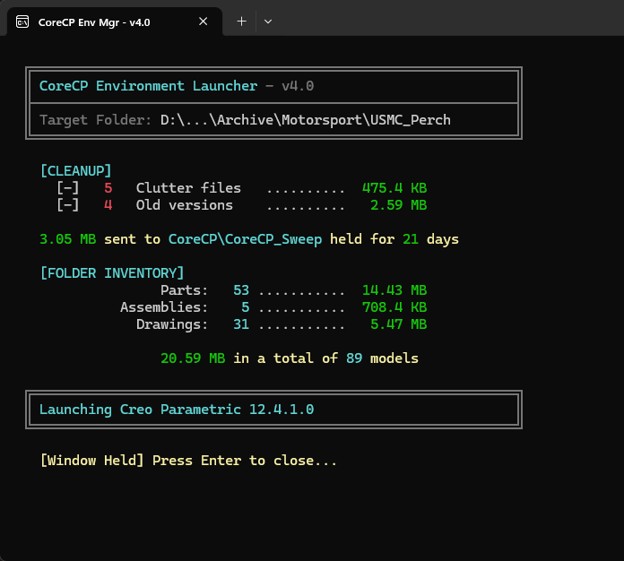This screenshot has width=624, height=561.
Task: Click the CoreCP Environment Launcher header text
Action: coord(148,86)
